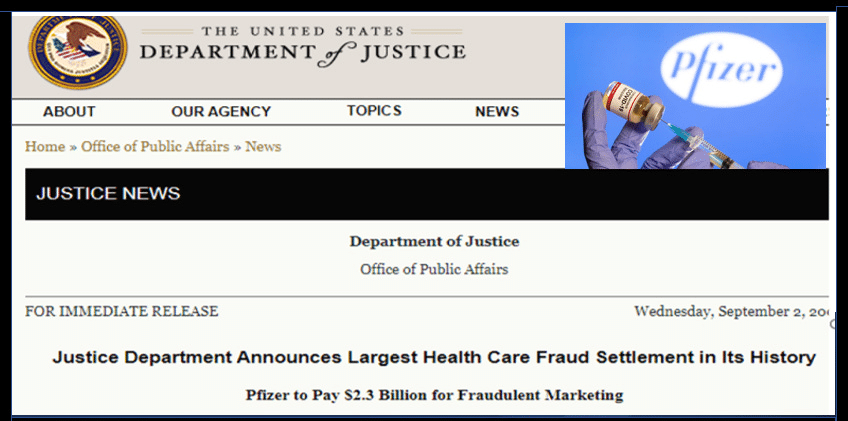The image size is (848, 421).
Task: Click the FOR IMMEDIATE RELEASE label
Action: click(122, 311)
